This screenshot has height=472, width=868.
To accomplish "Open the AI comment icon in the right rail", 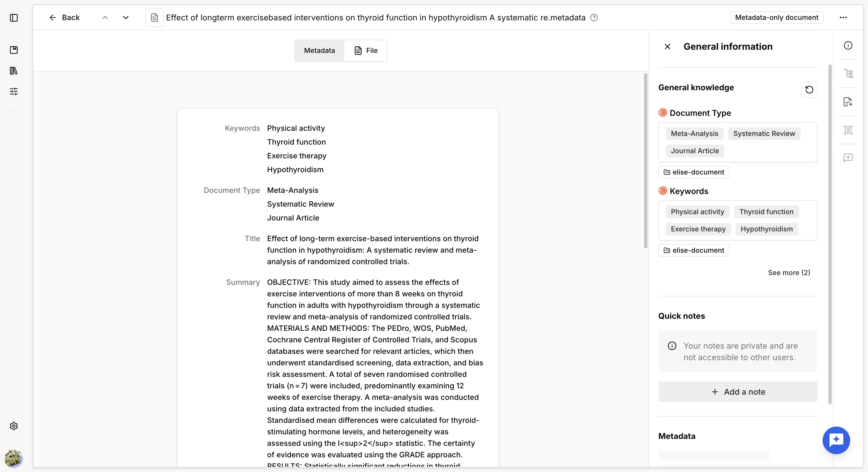I will [848, 158].
